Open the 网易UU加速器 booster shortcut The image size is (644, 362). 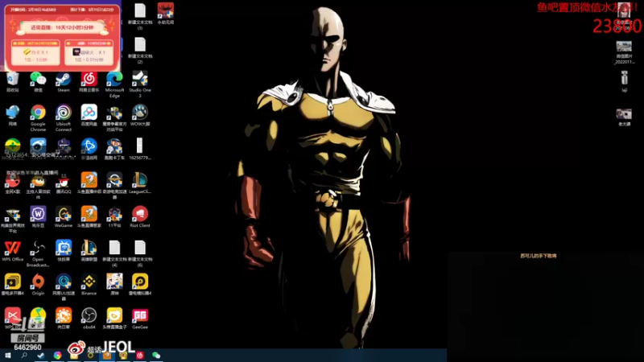64,288
